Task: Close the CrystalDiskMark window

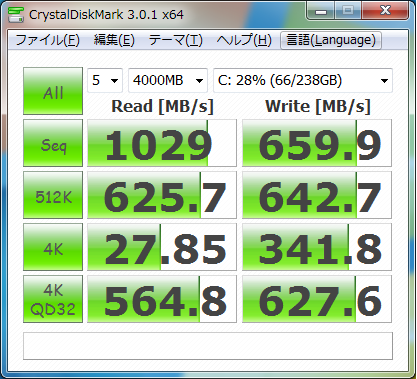Action: [385, 11]
